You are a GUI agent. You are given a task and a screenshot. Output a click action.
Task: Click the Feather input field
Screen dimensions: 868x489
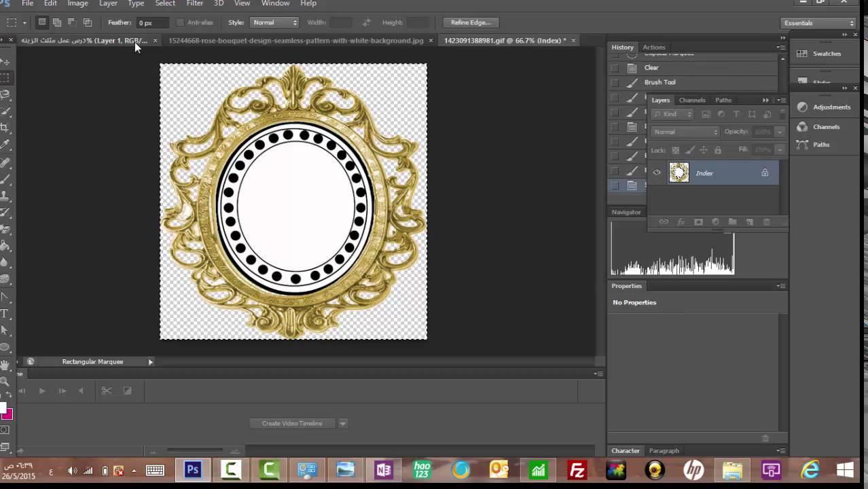pos(152,23)
